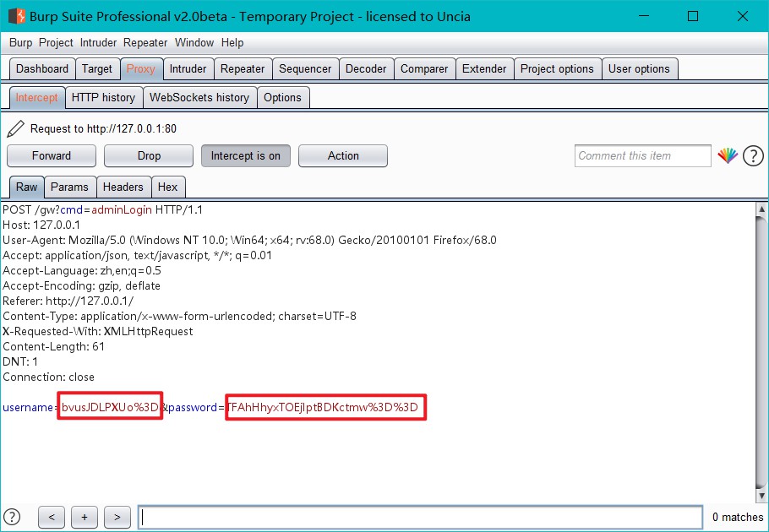This screenshot has width=769, height=532.
Task: Open the Project options tab
Action: point(557,69)
